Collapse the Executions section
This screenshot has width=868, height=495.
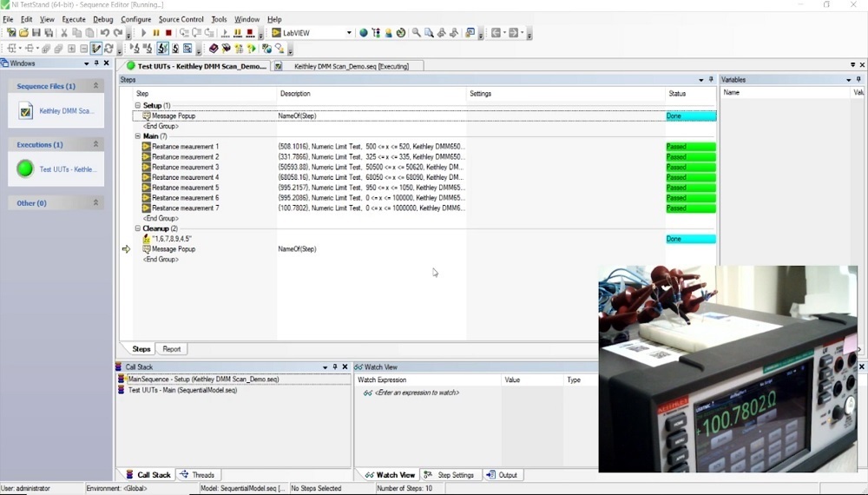95,144
